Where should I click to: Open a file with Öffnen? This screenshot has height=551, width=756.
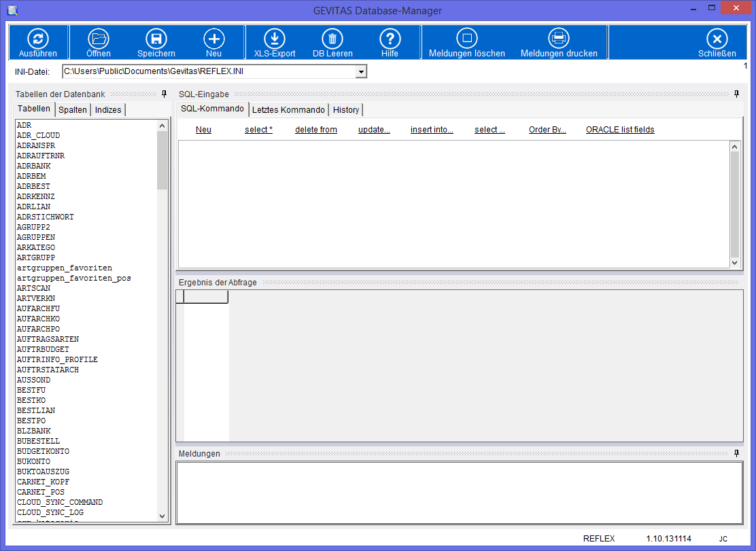(x=99, y=43)
